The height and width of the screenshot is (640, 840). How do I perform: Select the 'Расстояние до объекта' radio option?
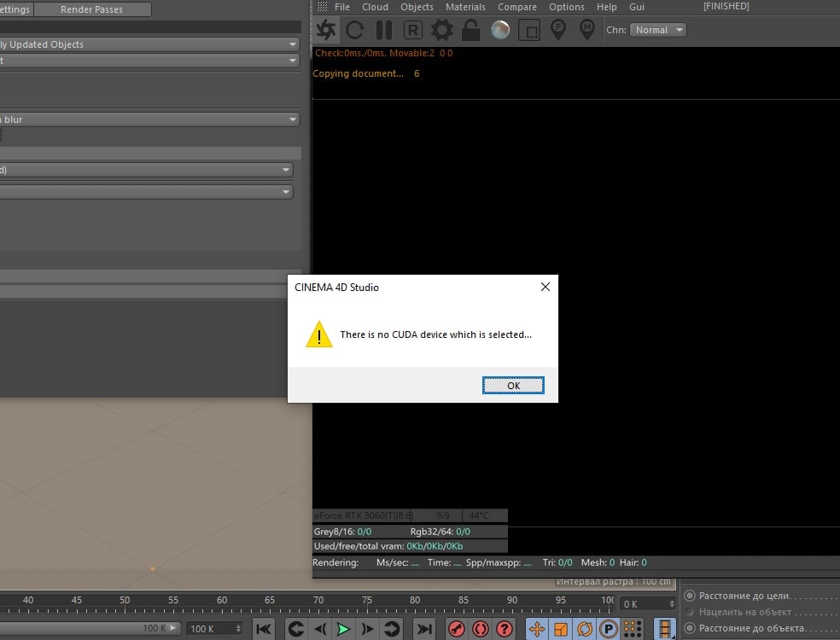tap(690, 628)
